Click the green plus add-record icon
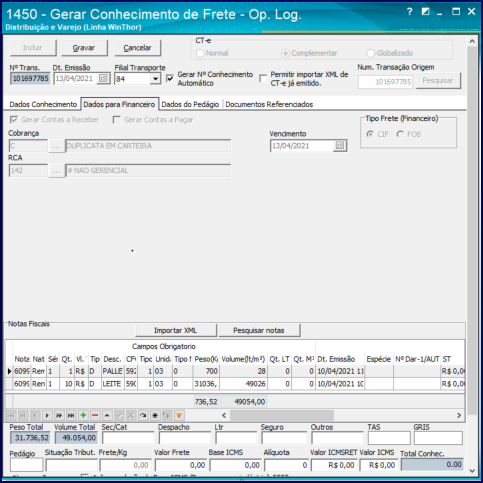483x483 pixels. tap(83, 415)
